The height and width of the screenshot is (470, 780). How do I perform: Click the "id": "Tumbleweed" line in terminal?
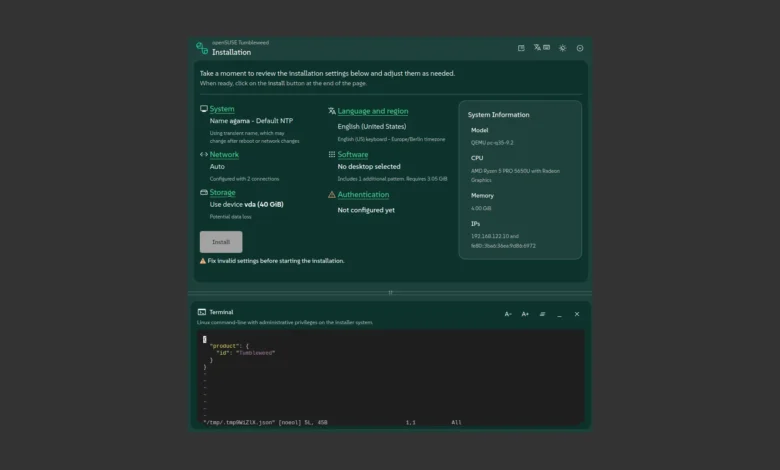245,353
